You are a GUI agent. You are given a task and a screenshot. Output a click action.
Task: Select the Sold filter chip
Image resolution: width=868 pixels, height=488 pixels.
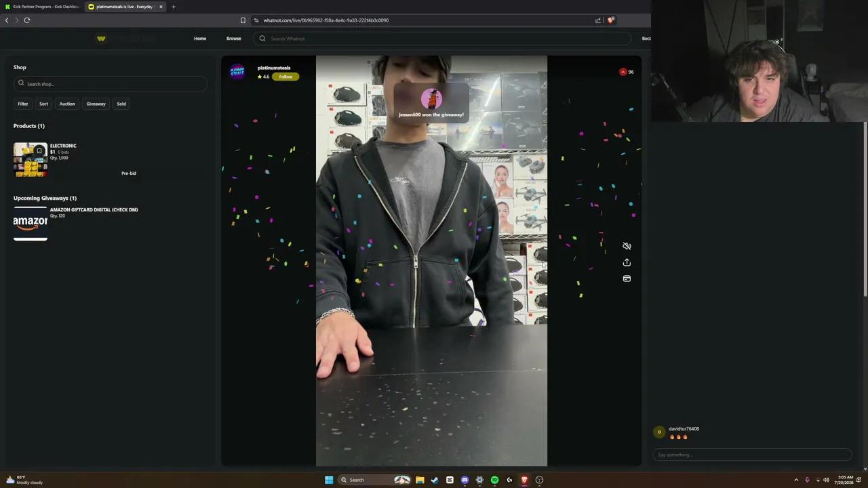point(121,104)
